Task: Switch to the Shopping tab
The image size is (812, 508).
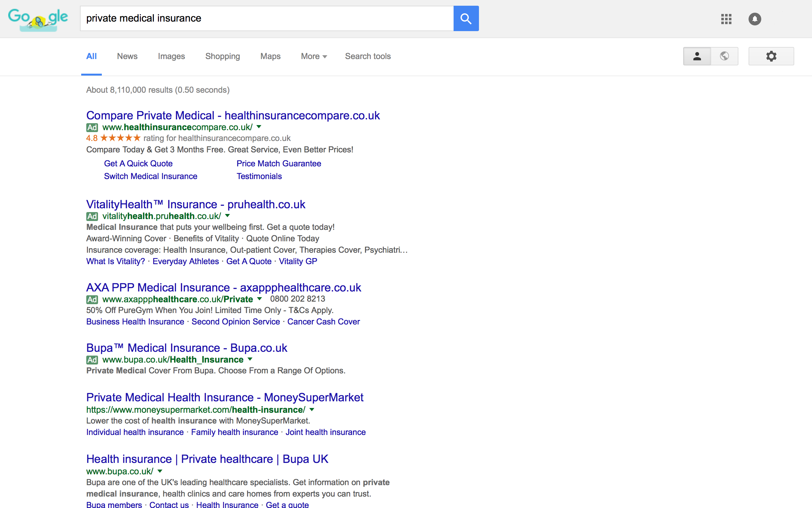Action: 222,56
